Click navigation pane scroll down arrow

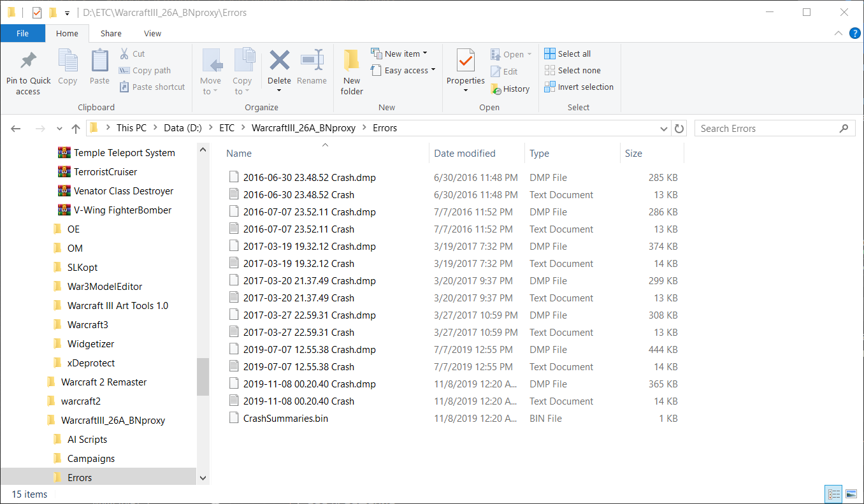pos(203,478)
